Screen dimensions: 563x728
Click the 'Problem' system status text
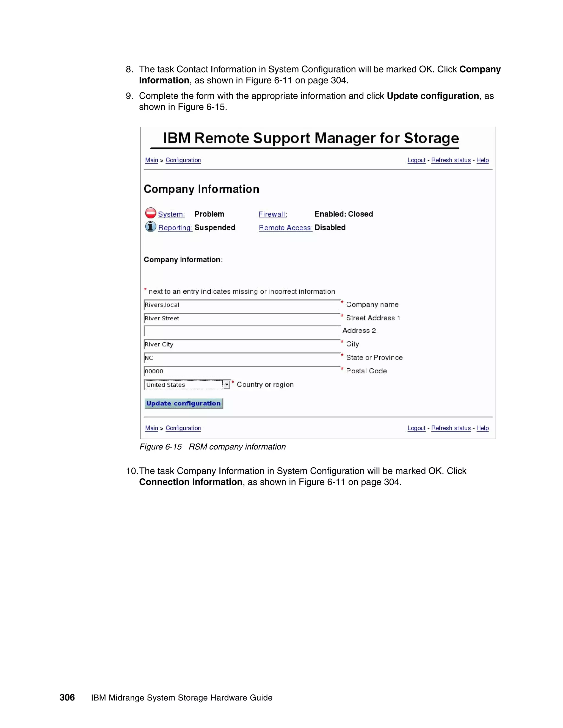(x=209, y=214)
